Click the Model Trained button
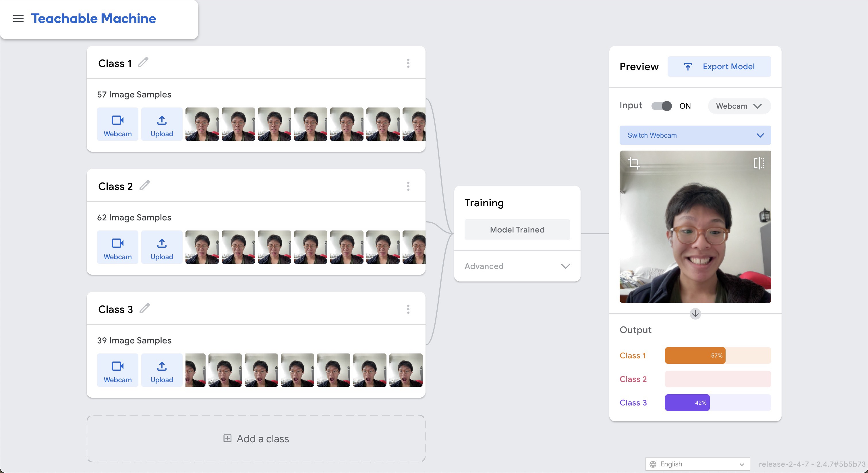The image size is (868, 473). tap(517, 230)
